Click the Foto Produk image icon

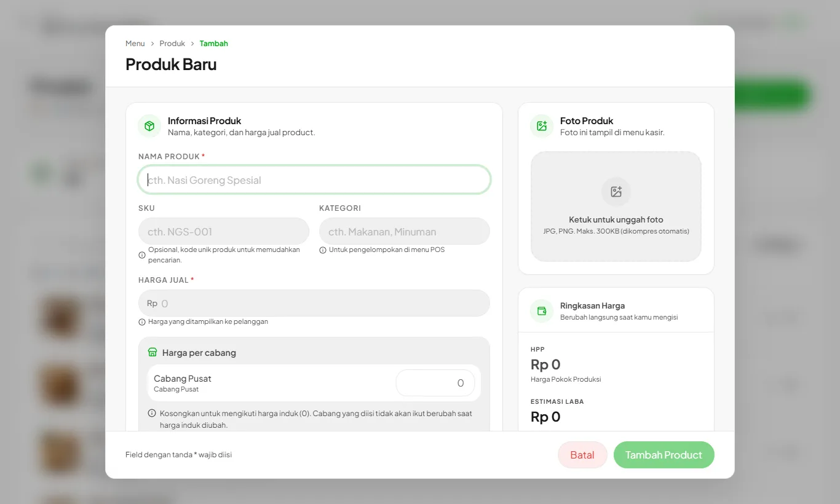(x=542, y=126)
